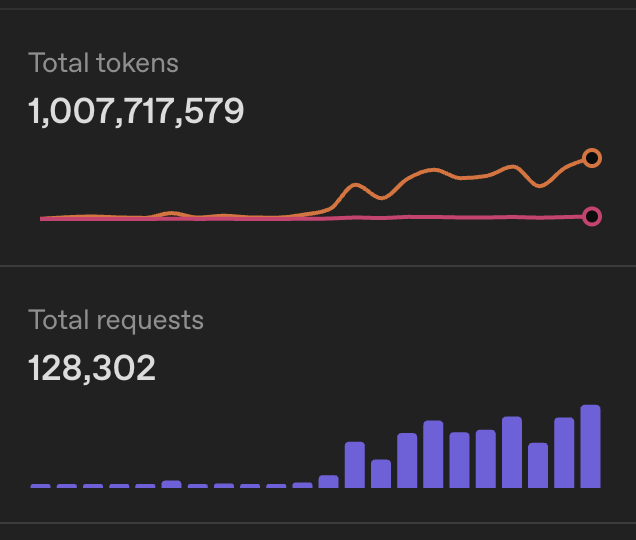Click the 'Total requests' label
Image resolution: width=636 pixels, height=540 pixels.
coord(116,320)
